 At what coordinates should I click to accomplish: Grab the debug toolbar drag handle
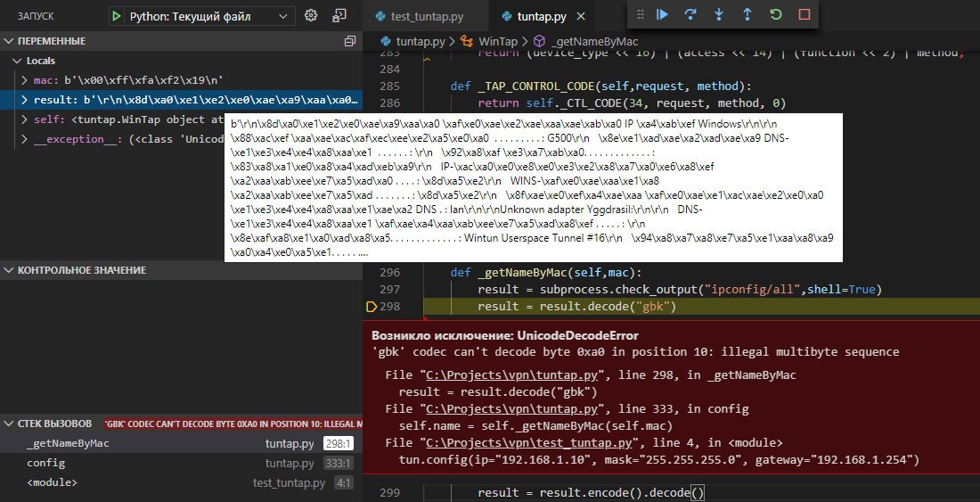(x=640, y=14)
